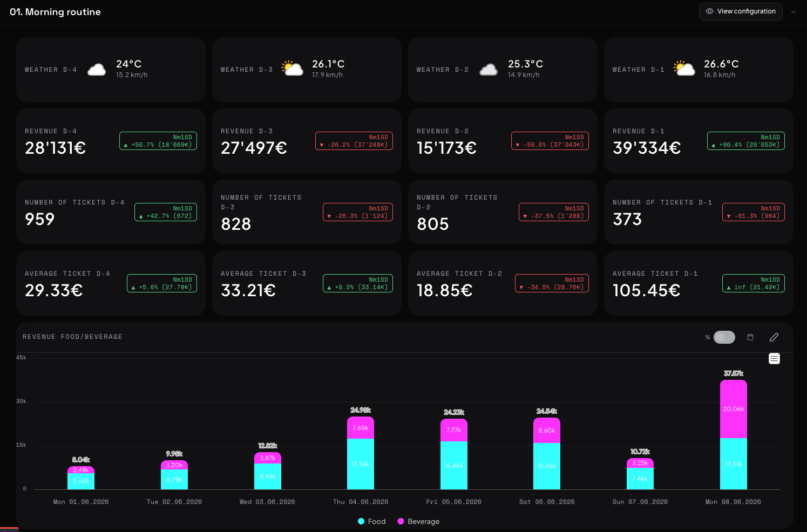
Task: Click the 28'131€ Revenue D-4 value
Action: (56, 148)
